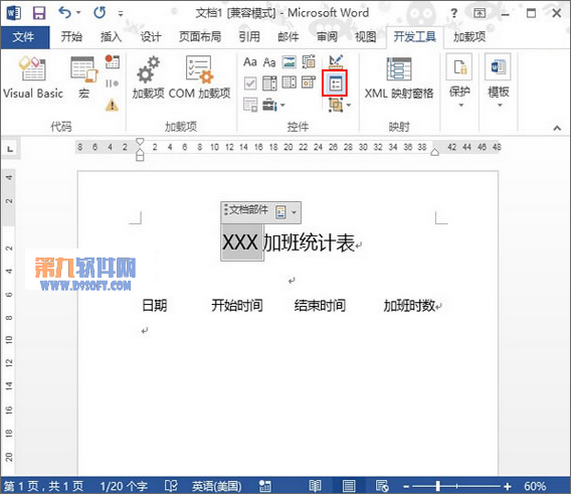Screen dimensions: 571x494
Task: Select the 开发工具 tab
Action: tap(415, 37)
